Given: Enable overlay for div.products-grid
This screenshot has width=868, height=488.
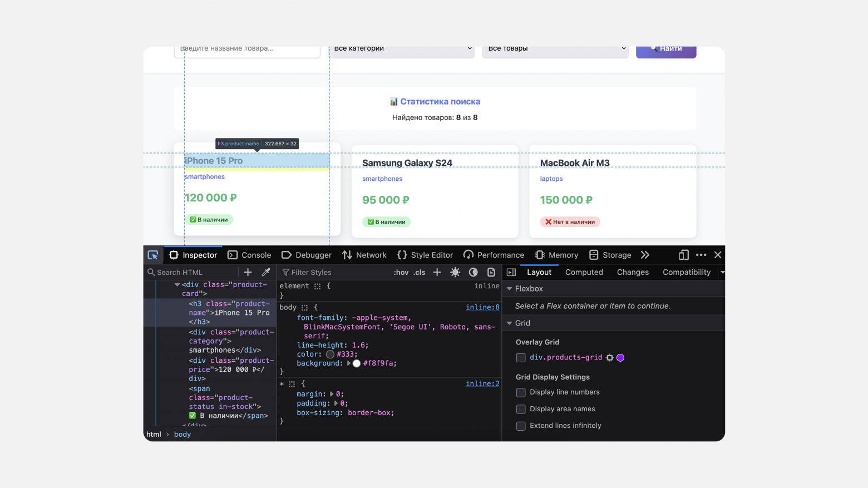Looking at the screenshot, I should point(521,358).
